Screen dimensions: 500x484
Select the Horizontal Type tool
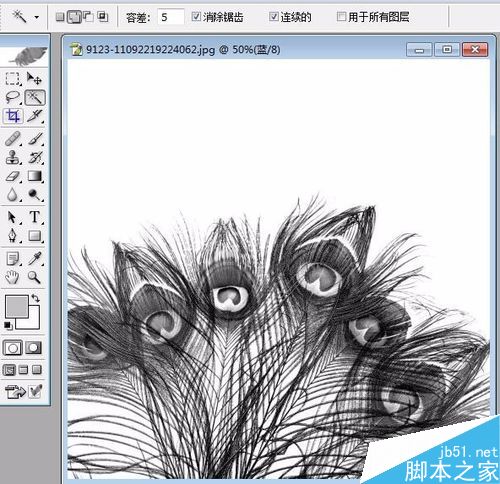[x=35, y=217]
